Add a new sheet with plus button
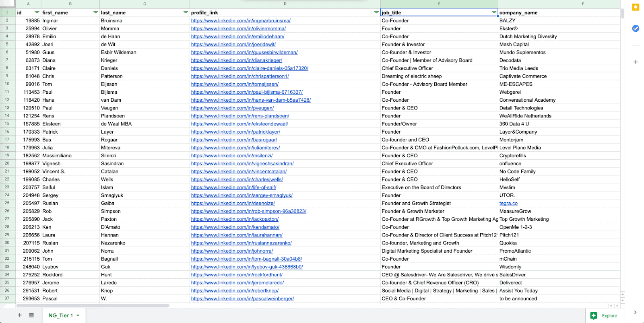Image resolution: width=644 pixels, height=323 pixels. 19,315
